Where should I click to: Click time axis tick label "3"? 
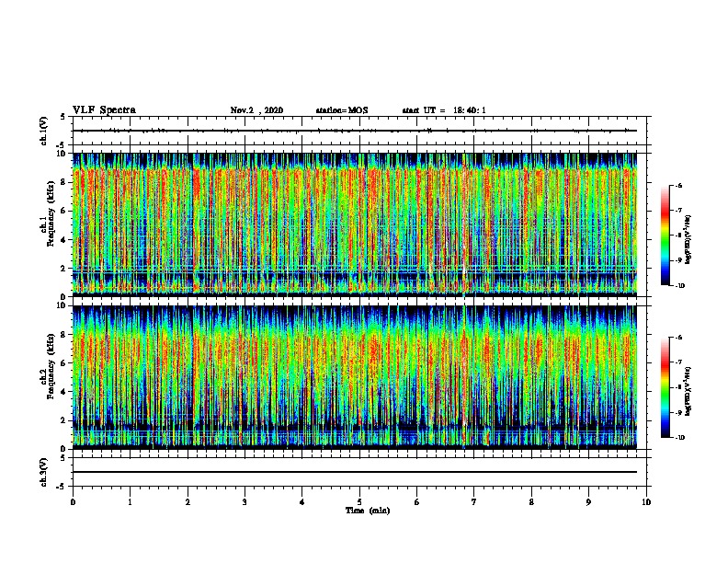pyautogui.click(x=245, y=502)
